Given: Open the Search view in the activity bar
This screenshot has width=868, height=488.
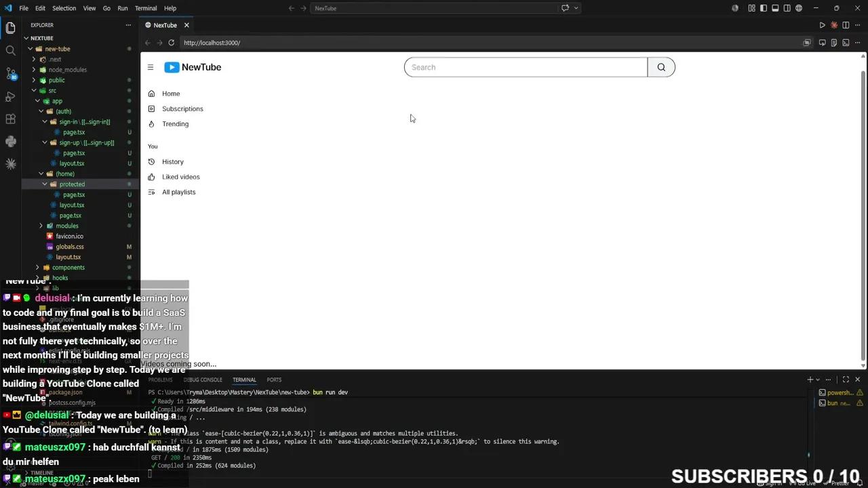Looking at the screenshot, I should (x=10, y=50).
